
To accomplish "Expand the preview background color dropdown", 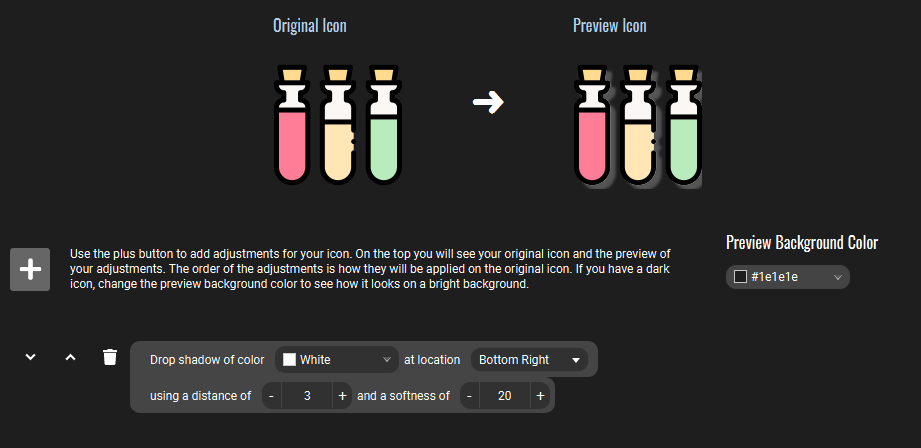I will (788, 277).
